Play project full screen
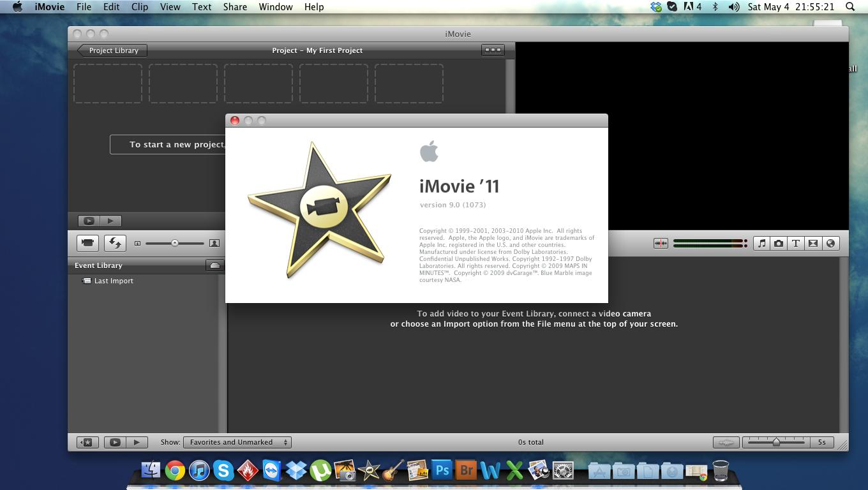This screenshot has height=490, width=868. pos(89,221)
